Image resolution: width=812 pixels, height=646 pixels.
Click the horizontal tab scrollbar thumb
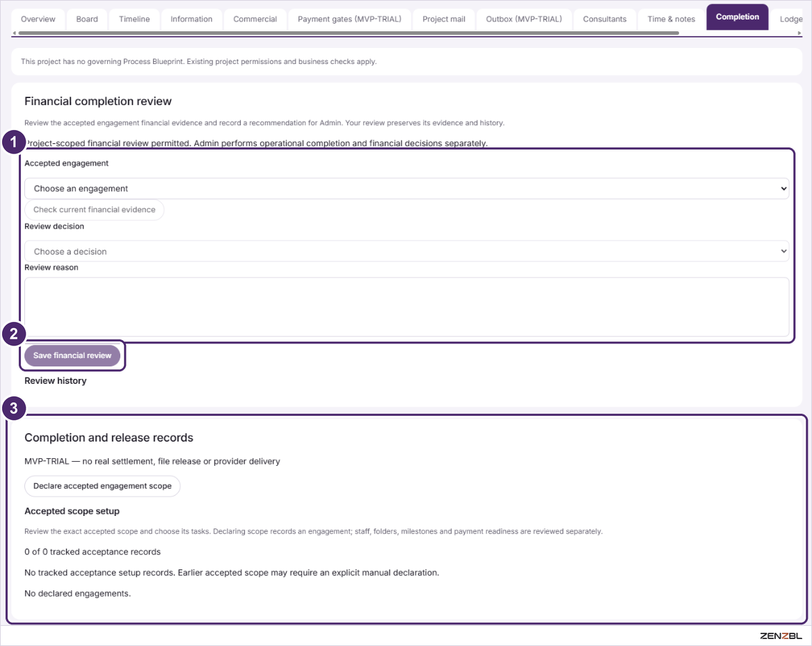(349, 33)
